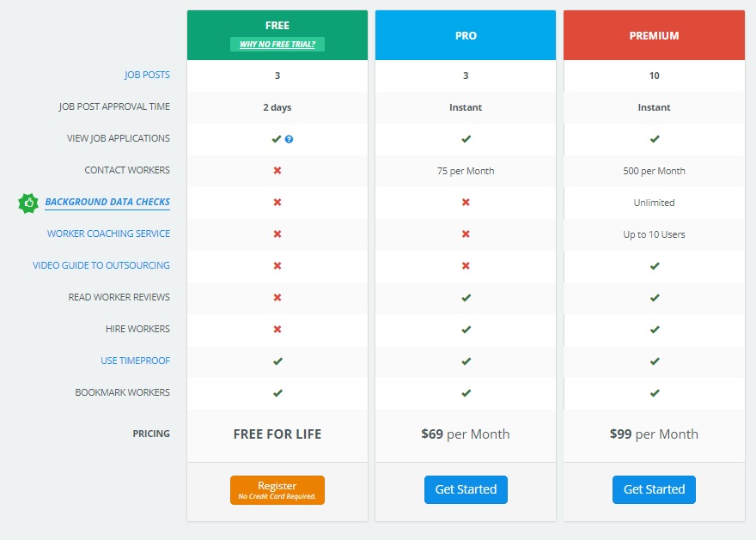Click the 'FREE FOR LIFE' pricing text
Viewport: 756px width, 540px height.
tap(277, 434)
